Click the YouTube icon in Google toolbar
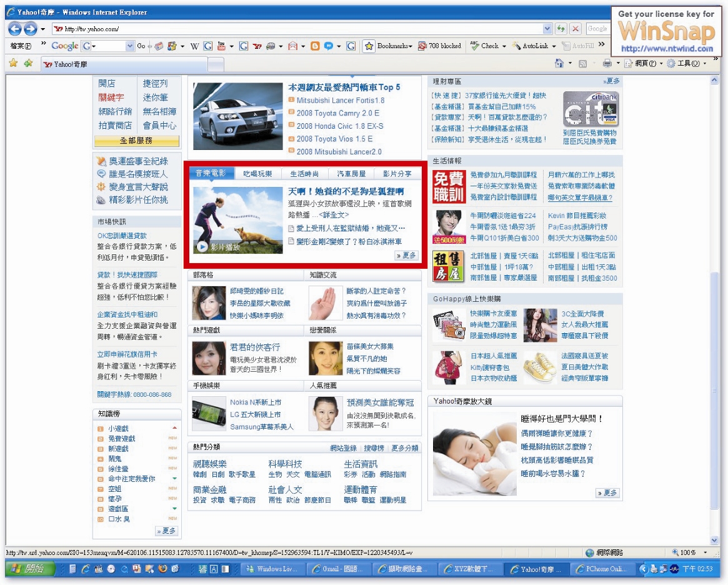728x585 pixels. [221, 46]
